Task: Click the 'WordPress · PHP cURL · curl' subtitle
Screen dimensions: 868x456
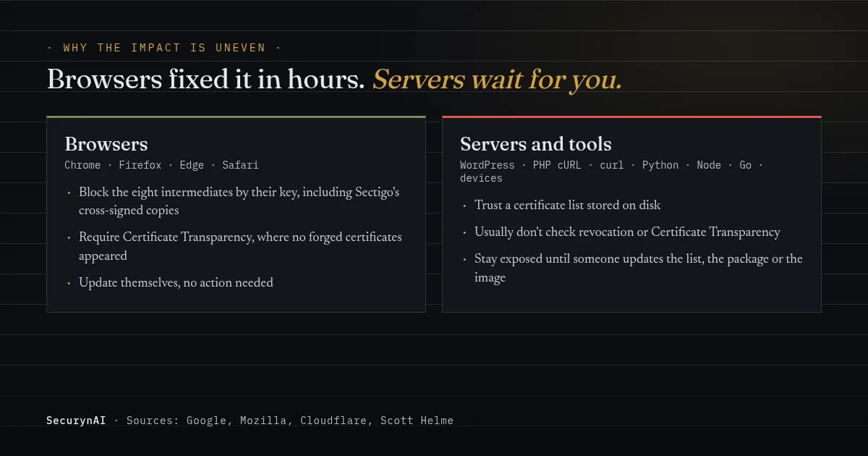Action: [611, 172]
